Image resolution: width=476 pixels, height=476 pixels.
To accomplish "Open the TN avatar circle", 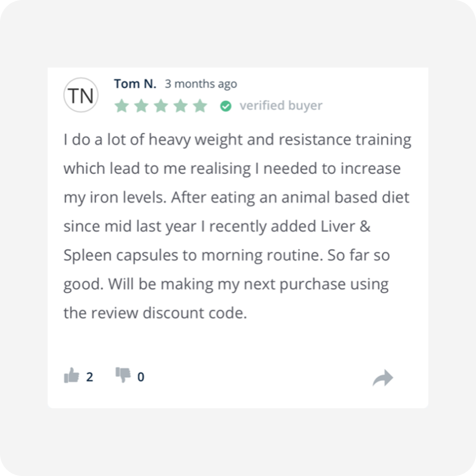I will point(81,95).
